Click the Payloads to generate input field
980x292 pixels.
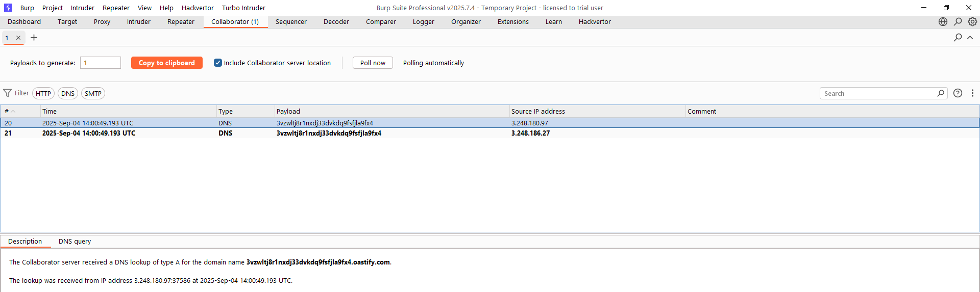coord(101,63)
